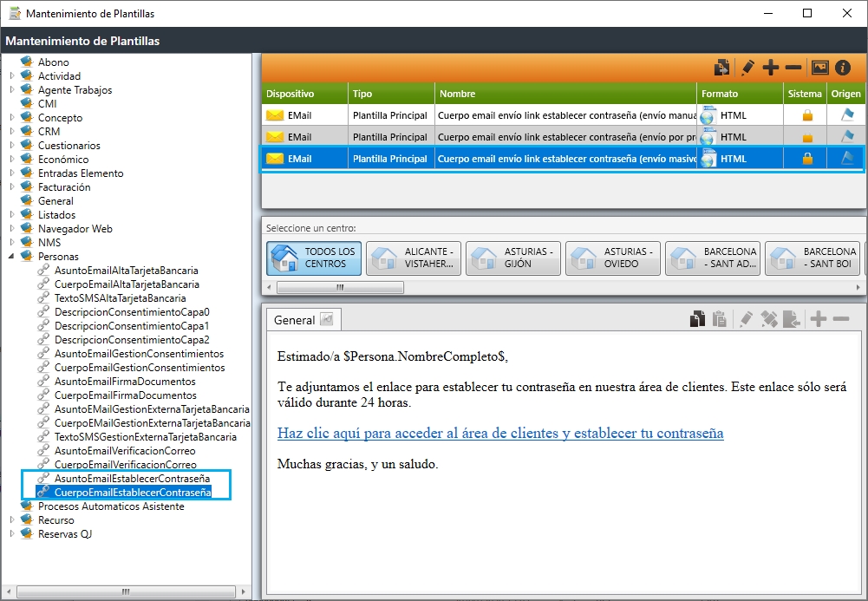The width and height of the screenshot is (868, 601).
Task: Select the ALICANTE - VISTAHER... centre
Action: pyautogui.click(x=414, y=258)
